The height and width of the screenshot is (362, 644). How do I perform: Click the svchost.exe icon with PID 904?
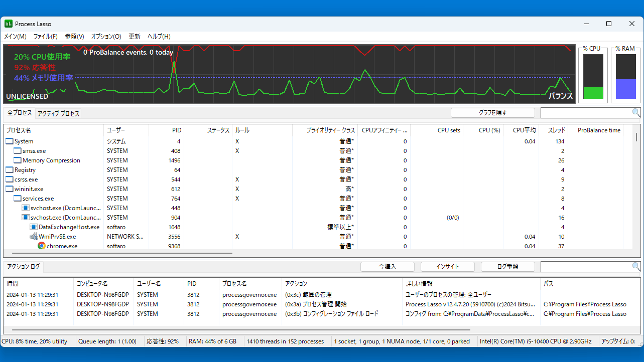(x=26, y=218)
